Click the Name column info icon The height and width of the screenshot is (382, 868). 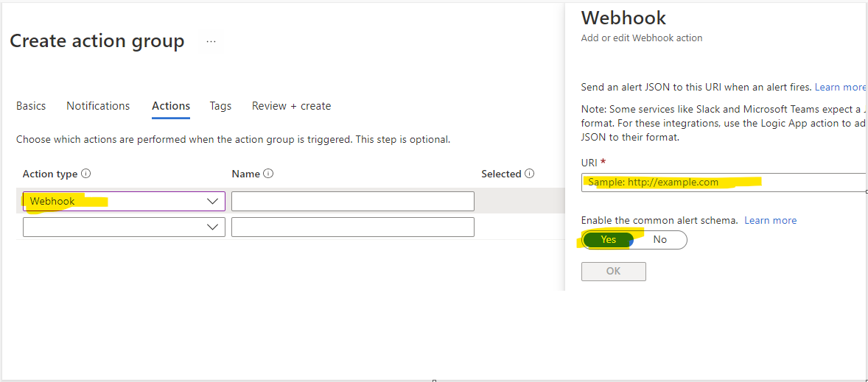point(268,174)
